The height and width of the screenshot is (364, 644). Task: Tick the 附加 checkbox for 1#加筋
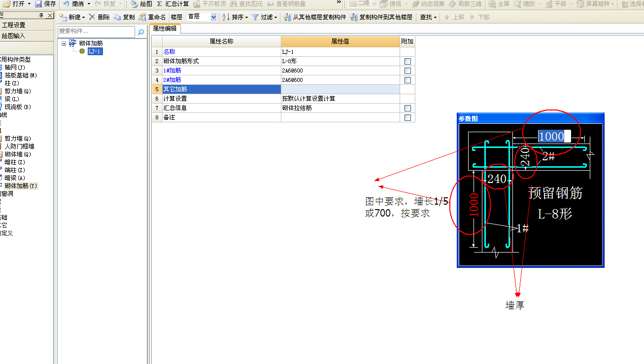pyautogui.click(x=407, y=71)
